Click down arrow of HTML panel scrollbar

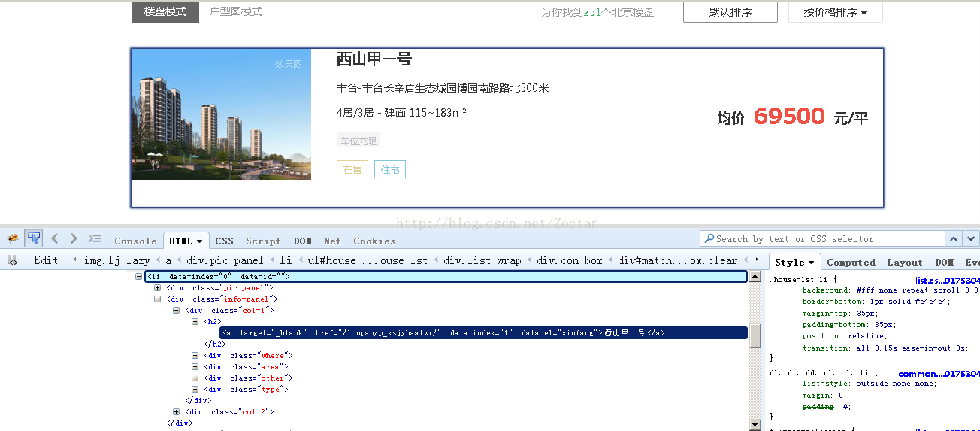click(x=756, y=425)
